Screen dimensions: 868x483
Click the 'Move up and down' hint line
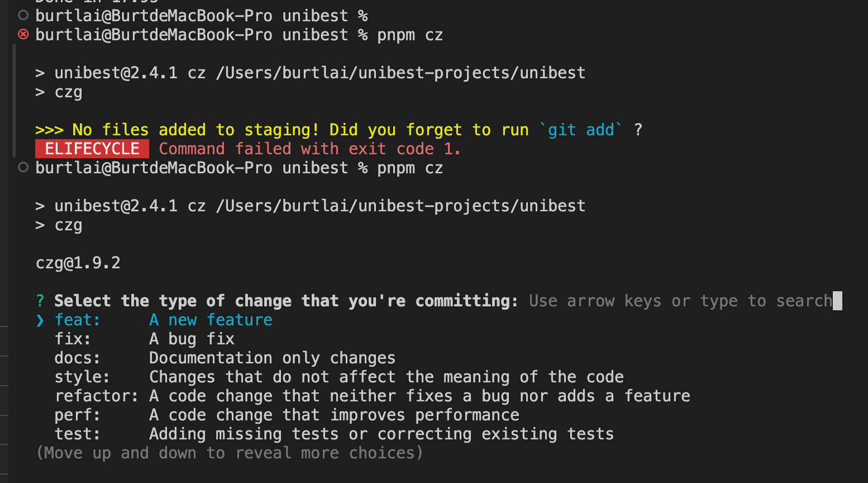pyautogui.click(x=230, y=453)
